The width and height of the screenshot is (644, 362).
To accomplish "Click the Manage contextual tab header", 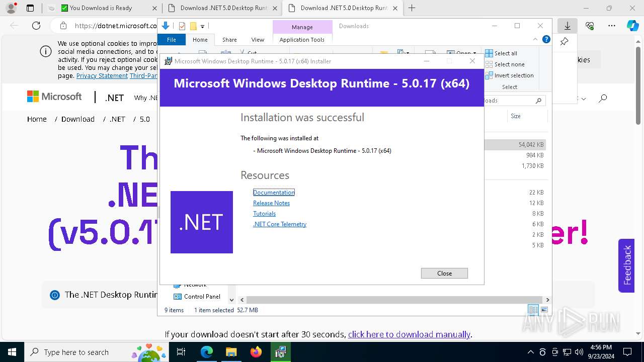I will click(x=302, y=27).
